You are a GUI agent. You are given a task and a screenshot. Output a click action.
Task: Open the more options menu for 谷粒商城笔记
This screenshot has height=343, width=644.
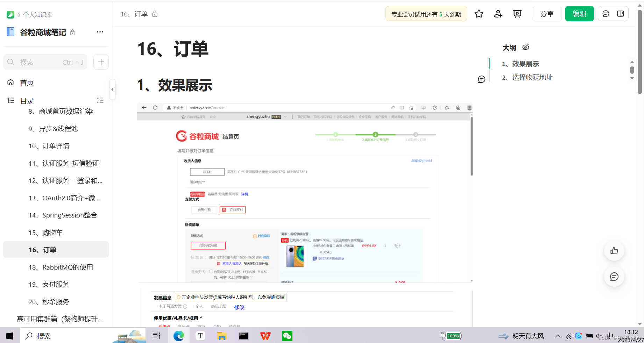pyautogui.click(x=100, y=32)
